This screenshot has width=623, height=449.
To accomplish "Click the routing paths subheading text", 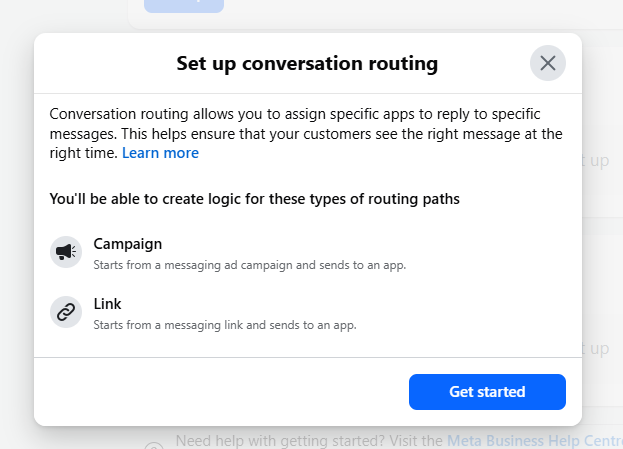I will point(254,199).
